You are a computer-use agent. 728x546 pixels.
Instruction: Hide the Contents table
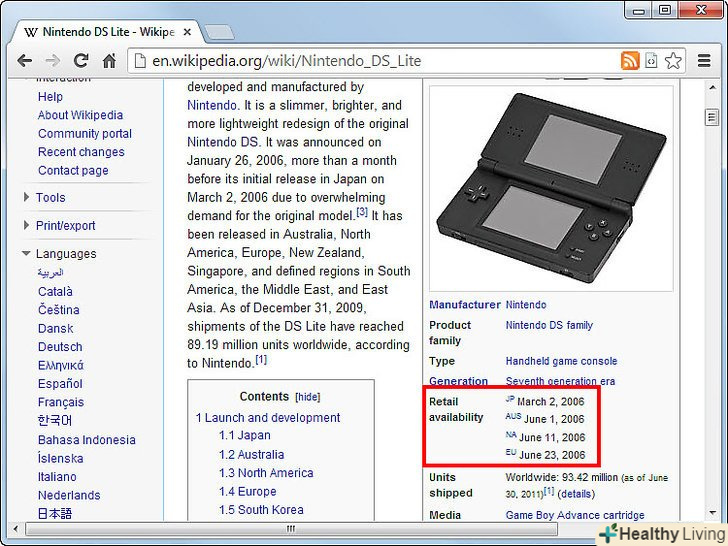[x=308, y=397]
